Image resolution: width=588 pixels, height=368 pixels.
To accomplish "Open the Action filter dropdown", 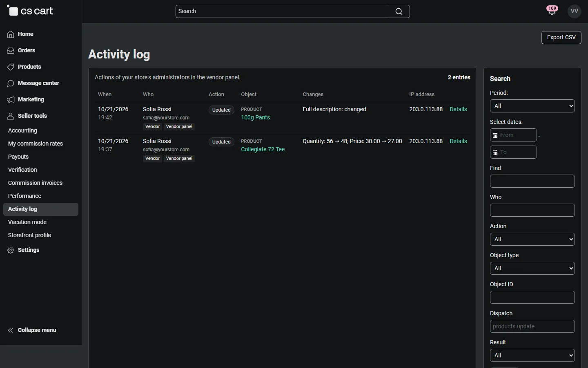I will pyautogui.click(x=532, y=239).
